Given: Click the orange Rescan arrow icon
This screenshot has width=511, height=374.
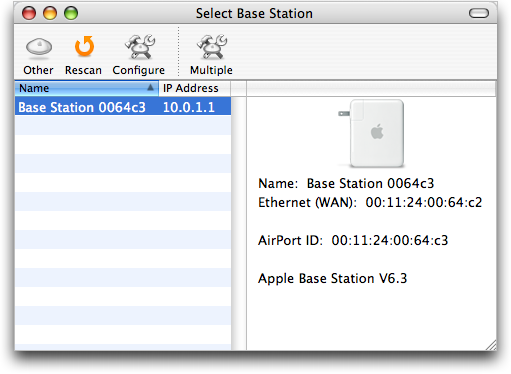Looking at the screenshot, I should coord(84,46).
